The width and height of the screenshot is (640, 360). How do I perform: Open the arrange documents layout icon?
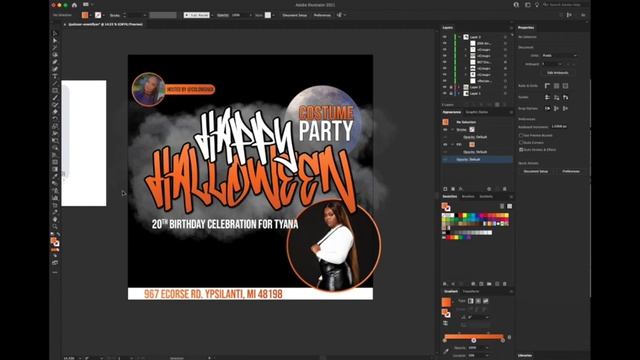pos(86,5)
